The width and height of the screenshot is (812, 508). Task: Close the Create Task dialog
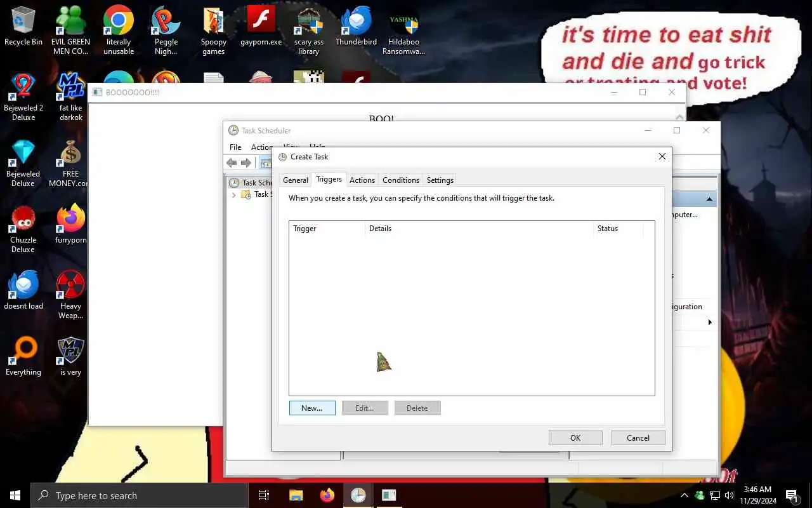[662, 157]
